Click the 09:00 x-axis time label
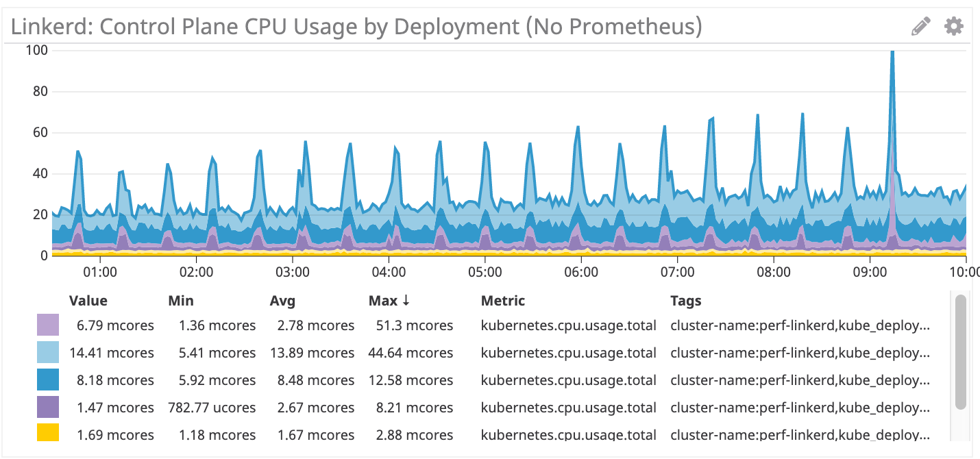980x459 pixels. point(870,271)
